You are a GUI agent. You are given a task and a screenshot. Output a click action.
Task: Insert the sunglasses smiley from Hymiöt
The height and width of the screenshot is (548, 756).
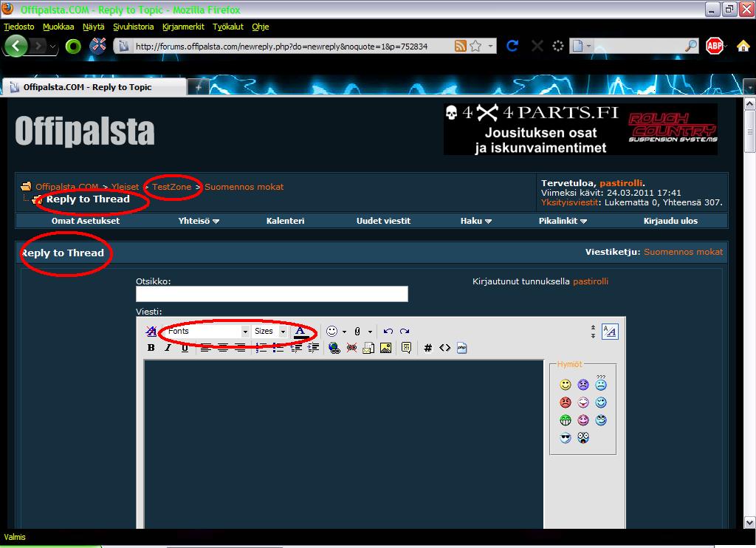pos(566,438)
